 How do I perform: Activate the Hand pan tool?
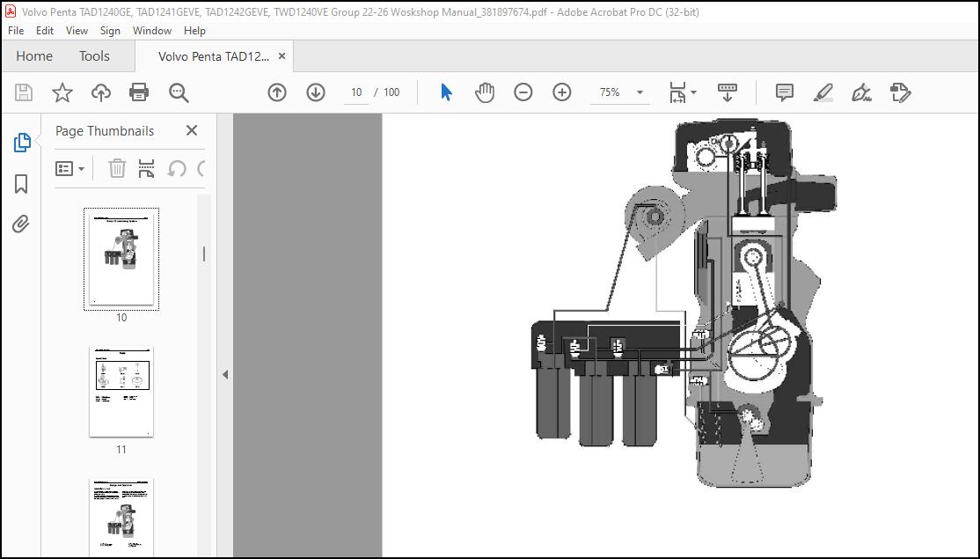click(x=485, y=92)
